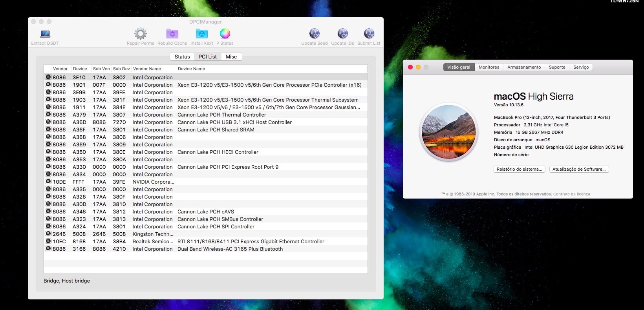
Task: Click the lookup icon in Realtek row
Action: (x=48, y=241)
